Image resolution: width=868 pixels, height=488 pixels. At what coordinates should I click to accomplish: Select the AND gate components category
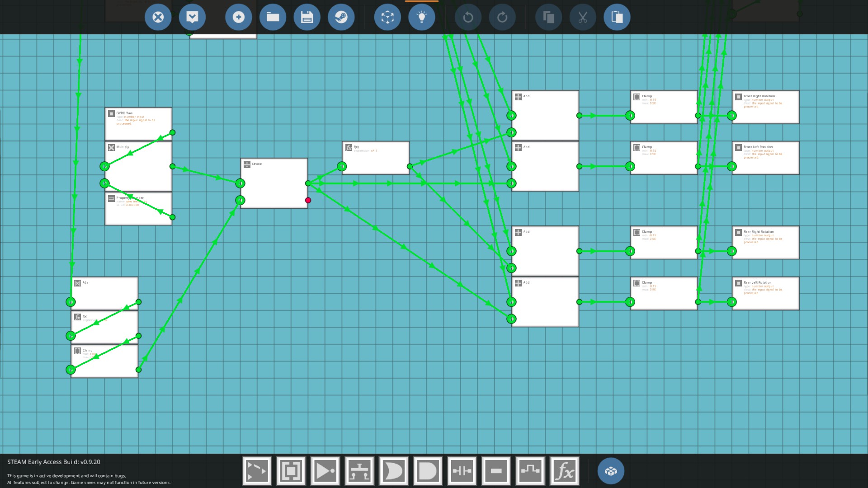point(428,471)
